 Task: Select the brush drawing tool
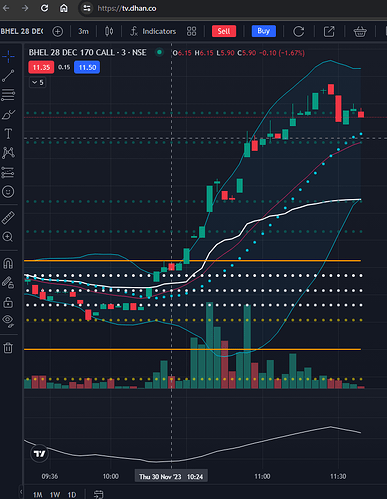(8, 114)
